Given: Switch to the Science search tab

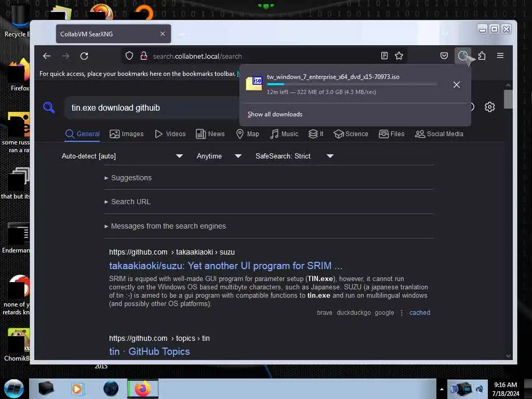Looking at the screenshot, I should tap(351, 134).
